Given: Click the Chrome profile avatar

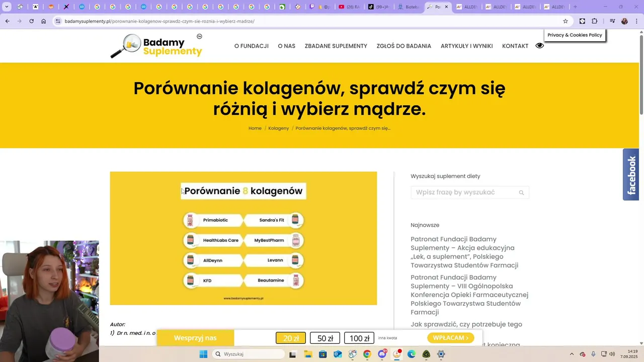Looking at the screenshot, I should tap(624, 21).
